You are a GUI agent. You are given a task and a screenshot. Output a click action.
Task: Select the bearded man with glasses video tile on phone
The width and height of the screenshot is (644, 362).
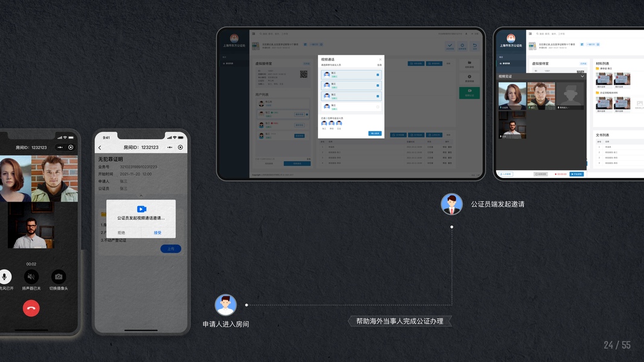click(x=31, y=225)
